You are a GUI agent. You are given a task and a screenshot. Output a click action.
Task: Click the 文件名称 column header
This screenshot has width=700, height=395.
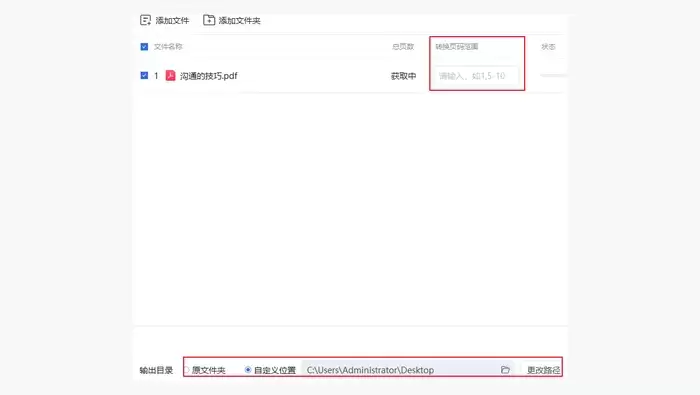click(168, 46)
